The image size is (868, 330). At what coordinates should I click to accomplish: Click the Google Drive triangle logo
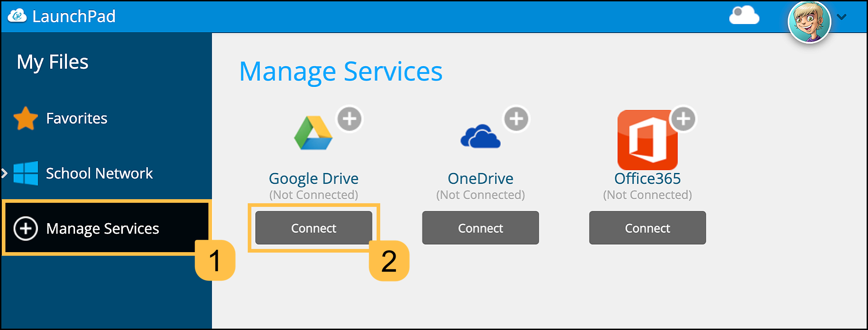point(313,134)
